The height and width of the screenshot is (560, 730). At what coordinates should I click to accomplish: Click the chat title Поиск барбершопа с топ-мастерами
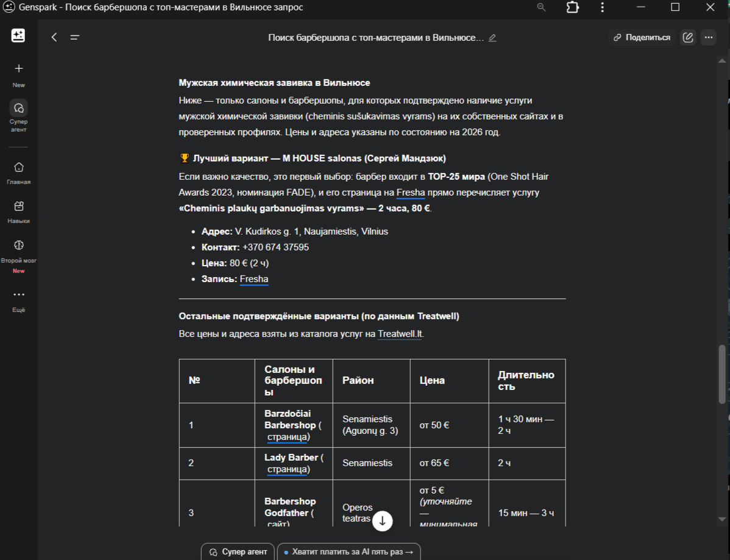(x=376, y=38)
